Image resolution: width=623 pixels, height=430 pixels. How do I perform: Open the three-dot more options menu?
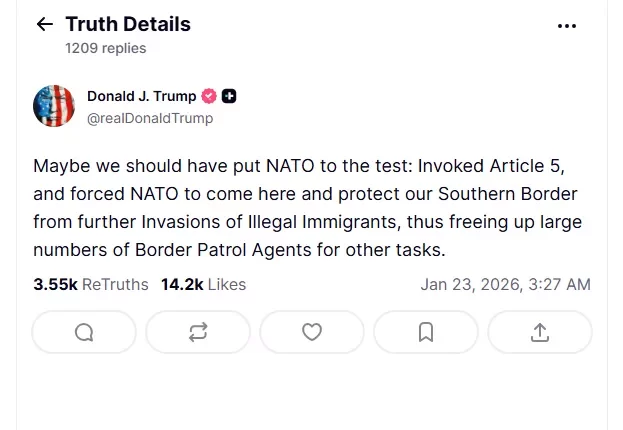[x=566, y=26]
